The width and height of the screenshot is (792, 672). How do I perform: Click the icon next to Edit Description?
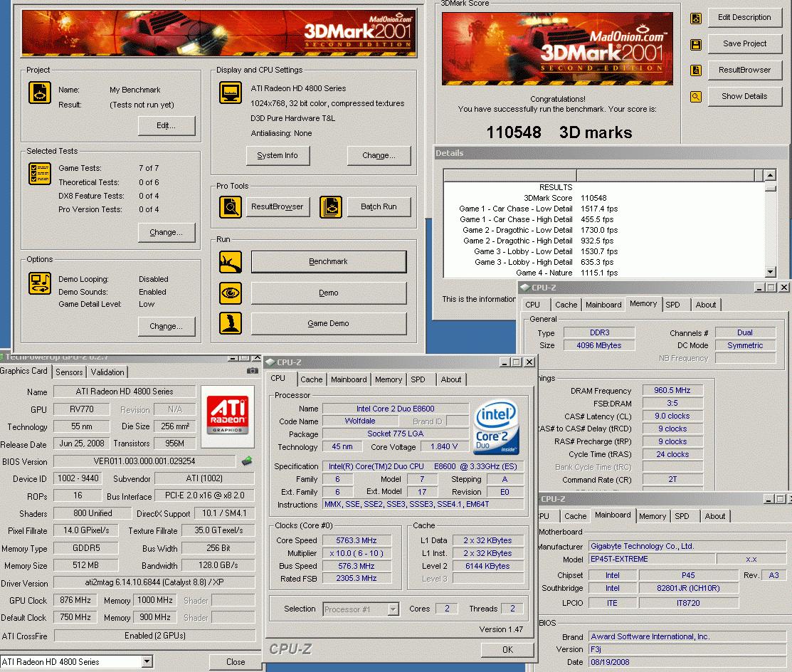click(x=696, y=19)
